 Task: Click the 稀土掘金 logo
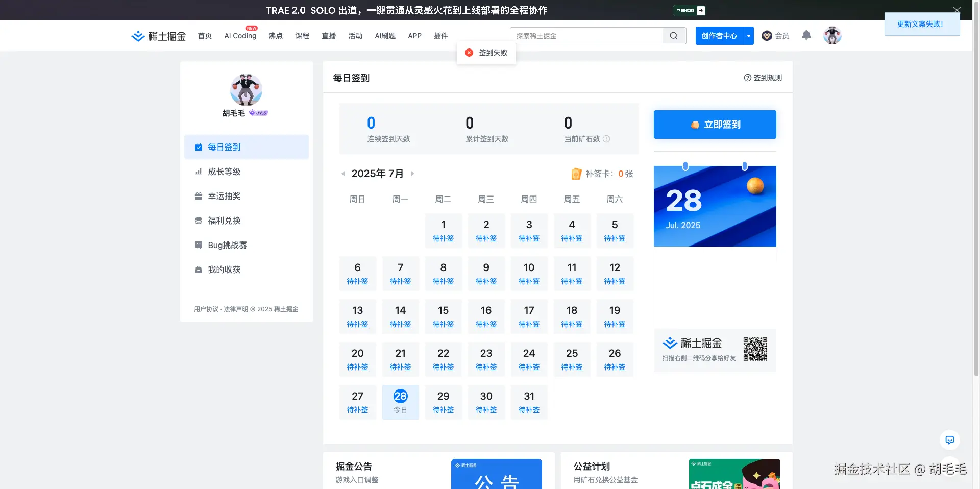click(x=158, y=36)
